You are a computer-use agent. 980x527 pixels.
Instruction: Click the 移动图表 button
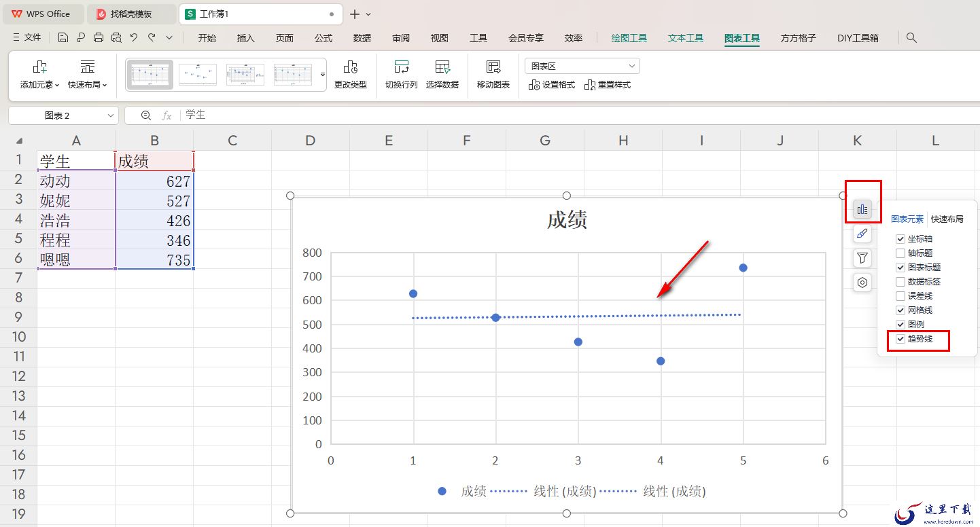(x=493, y=75)
